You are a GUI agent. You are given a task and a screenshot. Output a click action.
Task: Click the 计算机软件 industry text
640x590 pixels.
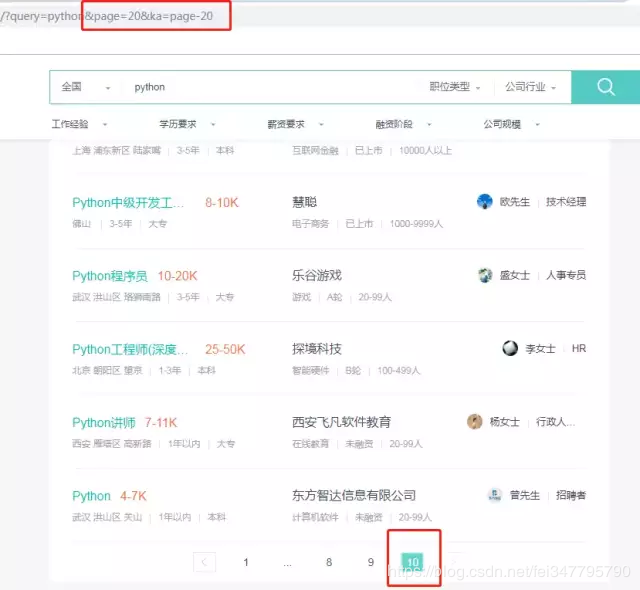[315, 517]
